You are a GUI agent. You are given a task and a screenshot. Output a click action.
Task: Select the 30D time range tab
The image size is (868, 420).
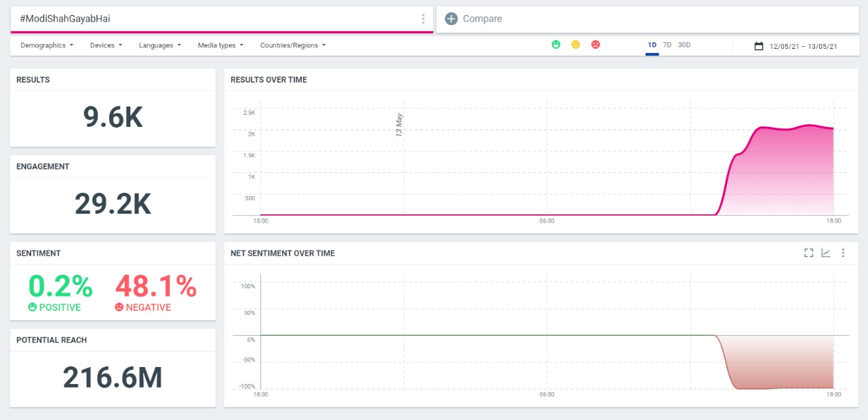tap(684, 45)
